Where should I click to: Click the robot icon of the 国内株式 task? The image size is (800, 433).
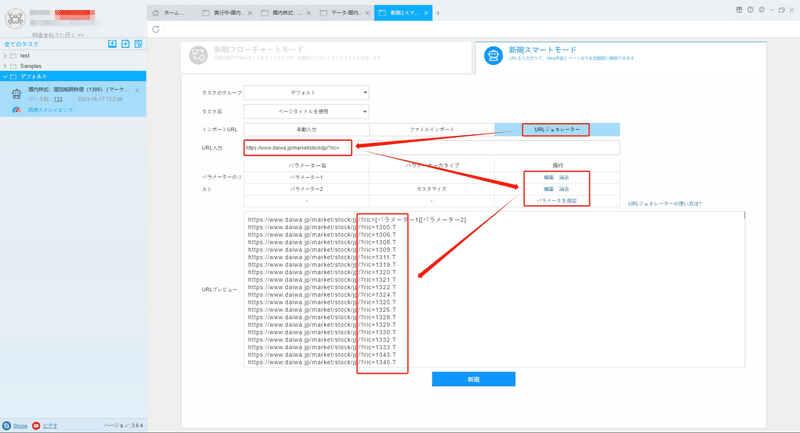pos(16,94)
